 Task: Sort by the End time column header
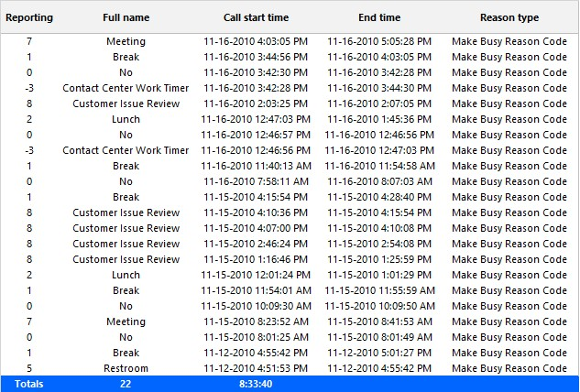379,17
